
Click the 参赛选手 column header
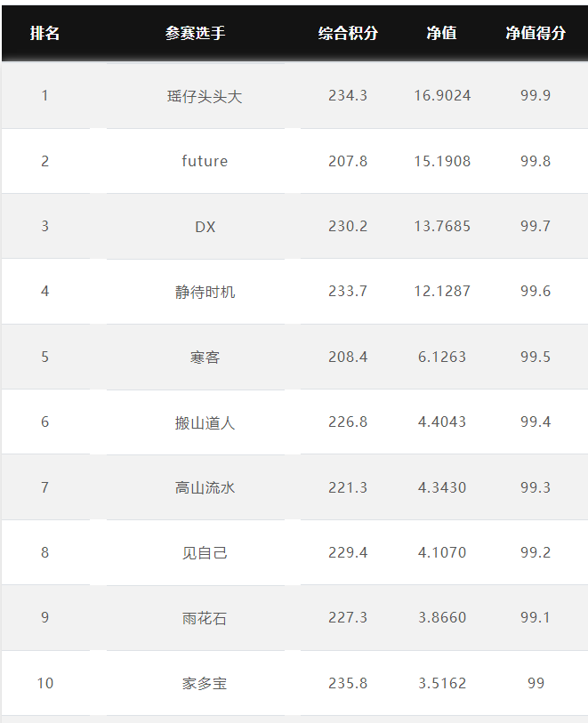point(196,33)
